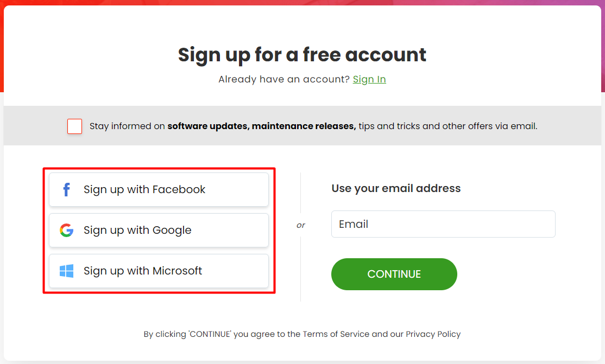Viewport: 605px width, 364px height.
Task: Open the Privacy Policy text
Action: (x=433, y=334)
